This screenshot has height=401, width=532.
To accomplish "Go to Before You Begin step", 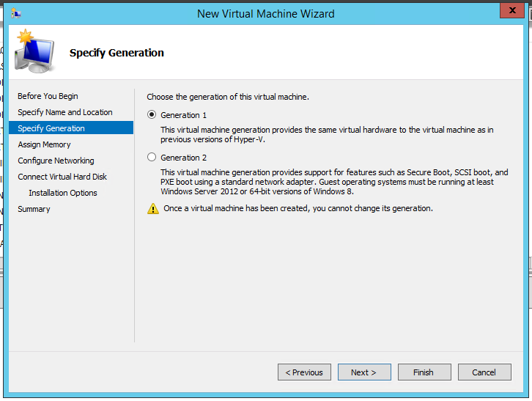I will [x=48, y=96].
